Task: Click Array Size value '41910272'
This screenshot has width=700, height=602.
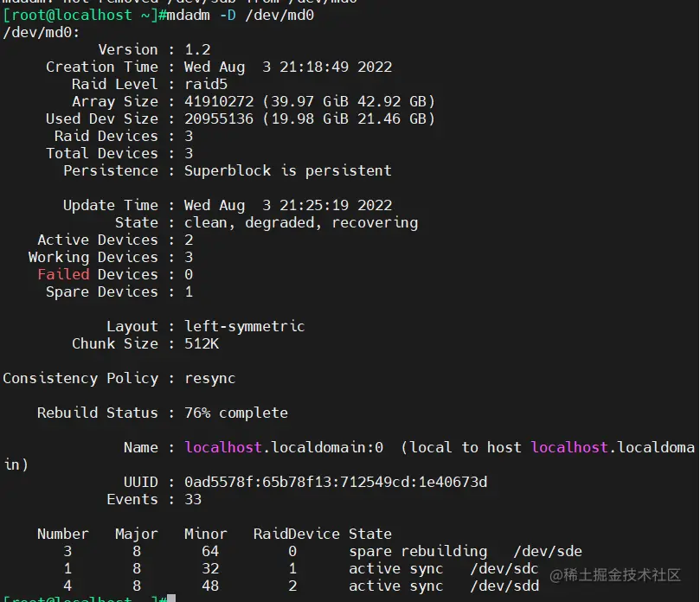Action: (x=219, y=102)
